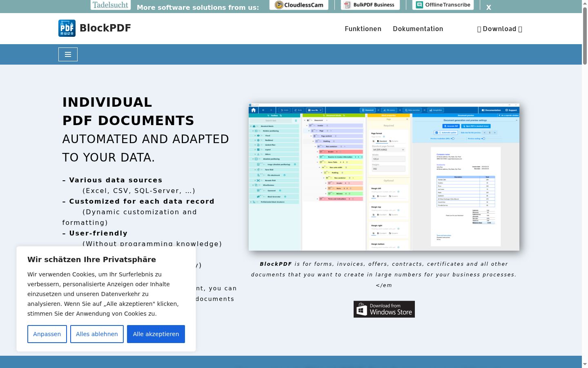Viewport: 588px width, 368px height.
Task: Click the 'TO YOUR DATA.' heading line
Action: (109, 157)
